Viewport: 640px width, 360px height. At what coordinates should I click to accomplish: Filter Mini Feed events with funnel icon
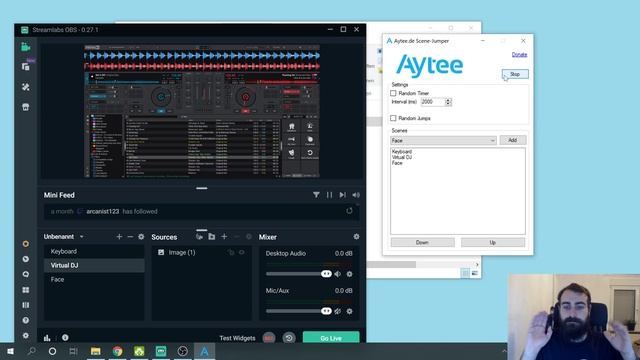point(316,195)
